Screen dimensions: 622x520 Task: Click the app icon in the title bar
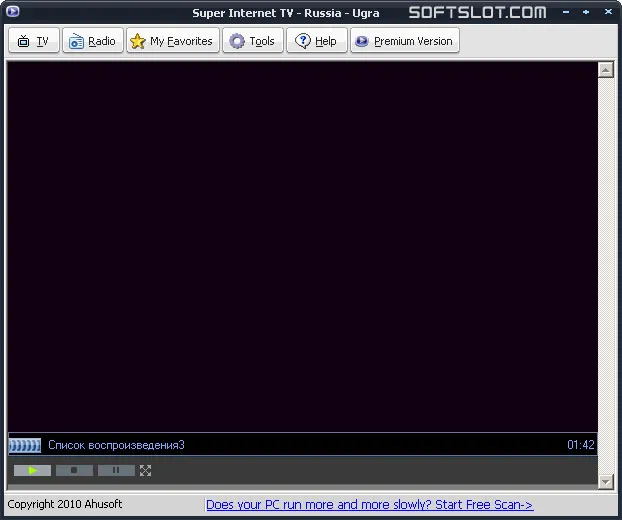[13, 11]
